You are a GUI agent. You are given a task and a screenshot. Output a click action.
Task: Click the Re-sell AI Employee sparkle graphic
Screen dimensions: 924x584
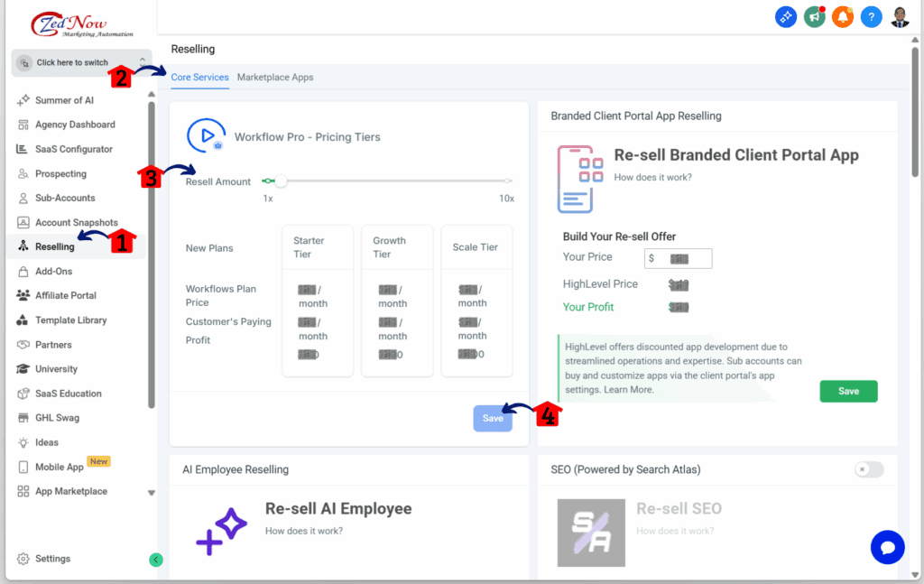[x=221, y=532]
